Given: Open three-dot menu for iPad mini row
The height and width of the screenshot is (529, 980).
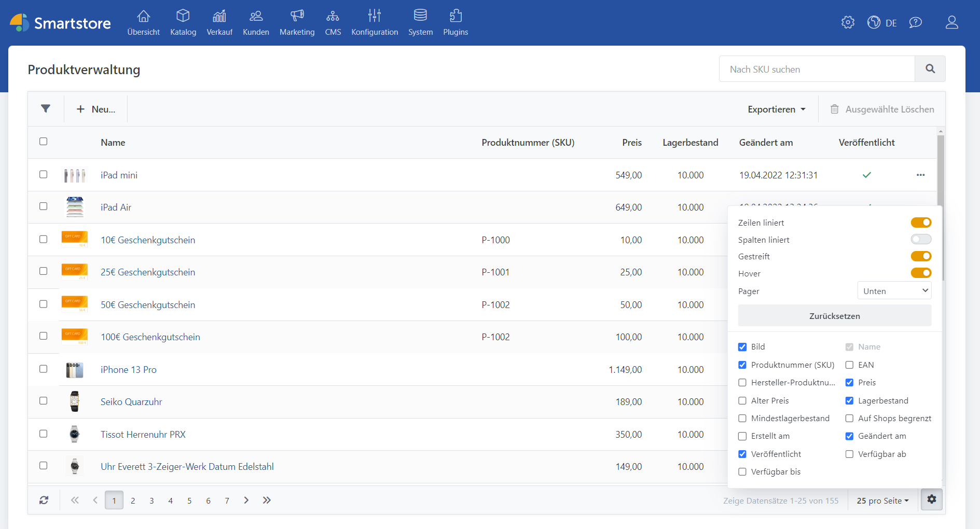Looking at the screenshot, I should (x=920, y=175).
